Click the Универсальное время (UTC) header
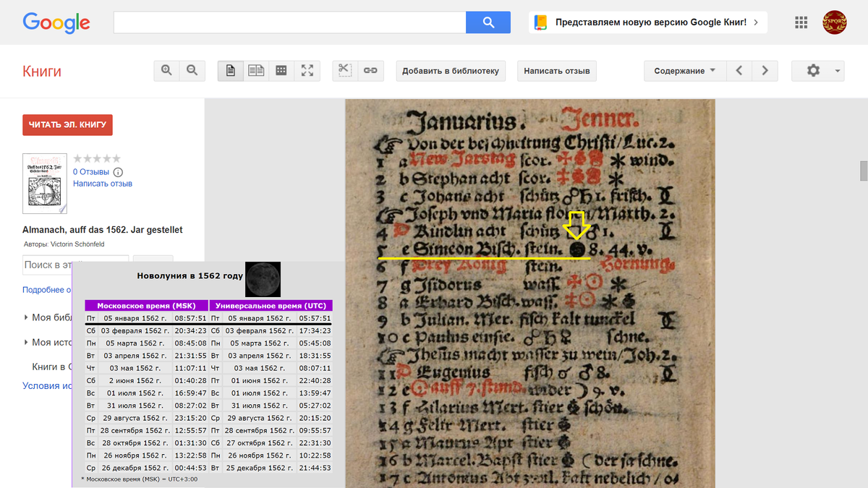The height and width of the screenshot is (488, 868). tap(271, 306)
